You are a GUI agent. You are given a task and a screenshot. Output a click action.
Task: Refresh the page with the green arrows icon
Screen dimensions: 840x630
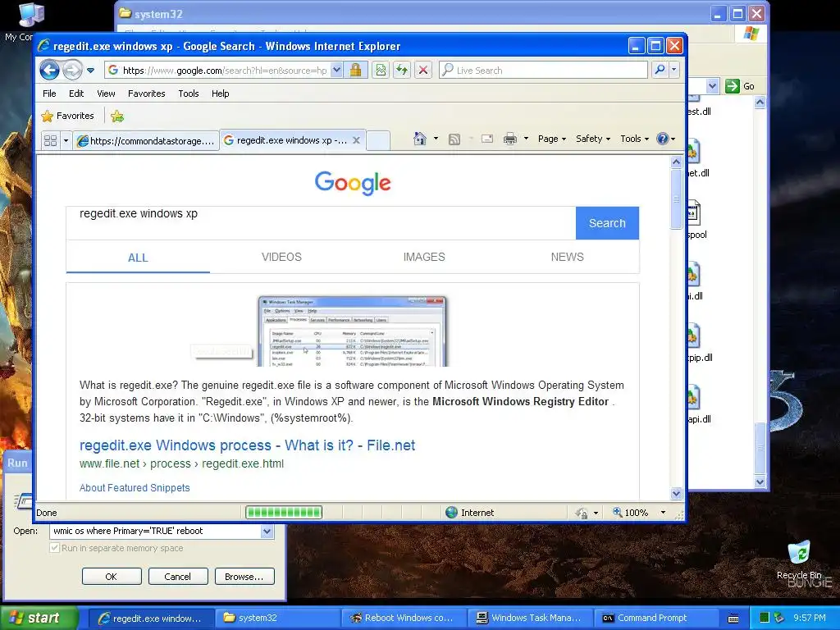402,71
